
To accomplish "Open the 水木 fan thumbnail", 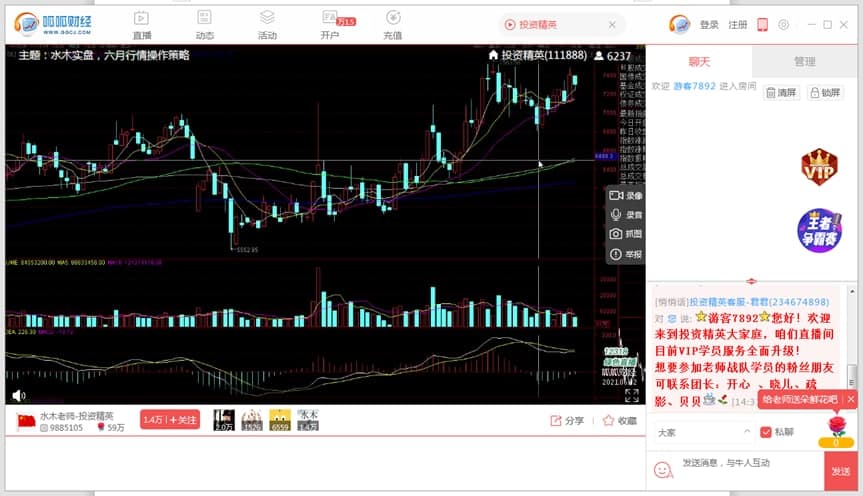I will 308,420.
